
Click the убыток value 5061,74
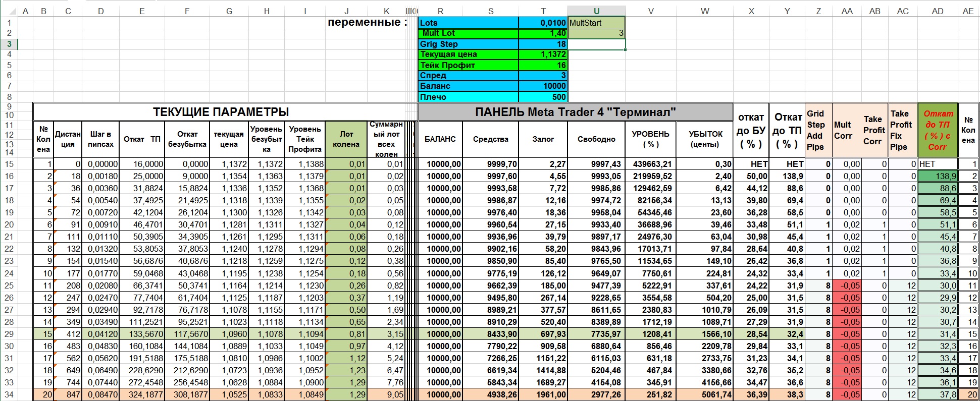coord(705,394)
